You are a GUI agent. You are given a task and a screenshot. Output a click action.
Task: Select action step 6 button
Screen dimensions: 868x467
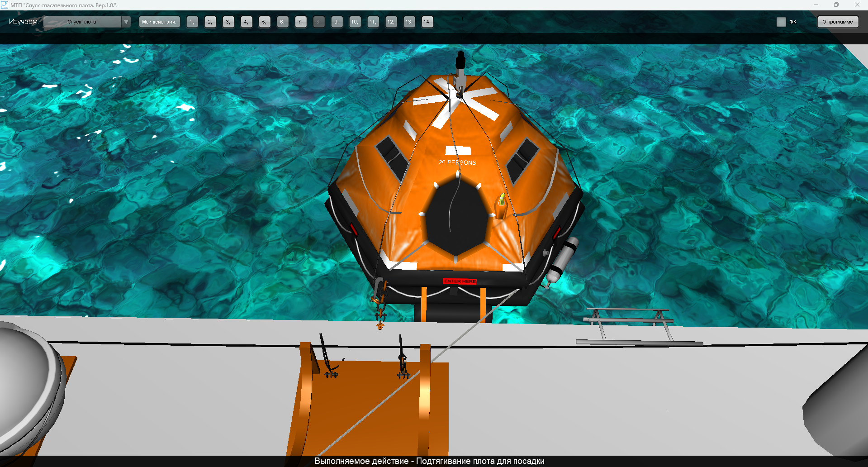point(283,22)
